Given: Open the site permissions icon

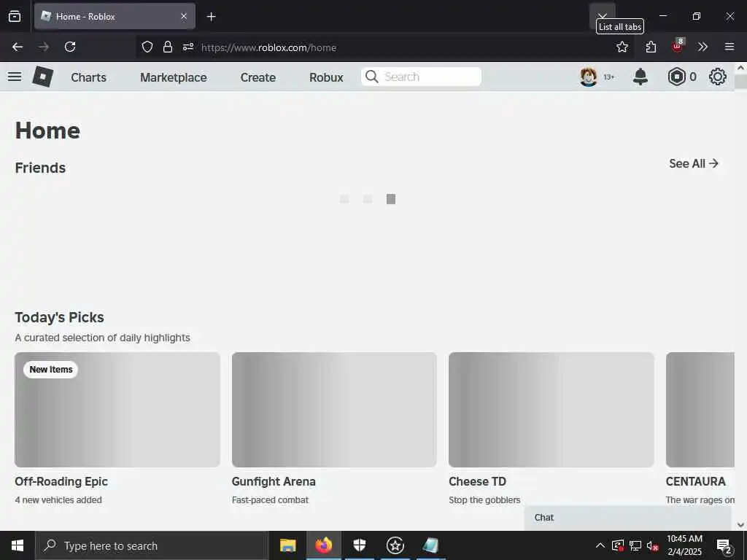Looking at the screenshot, I should pos(188,47).
